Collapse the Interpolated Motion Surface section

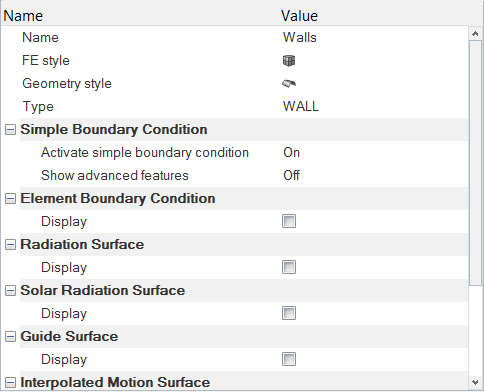[x=10, y=383]
